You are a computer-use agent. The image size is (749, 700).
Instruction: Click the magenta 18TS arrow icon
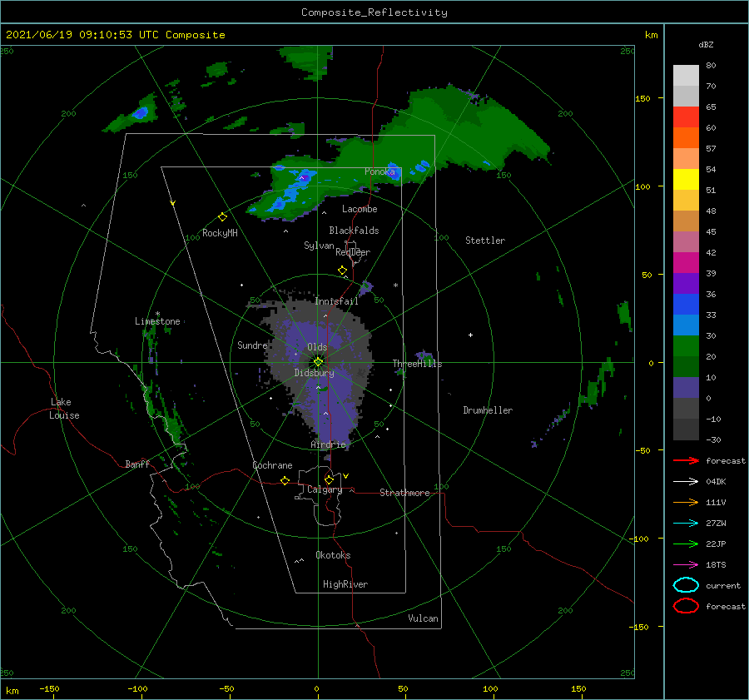pyautogui.click(x=686, y=565)
